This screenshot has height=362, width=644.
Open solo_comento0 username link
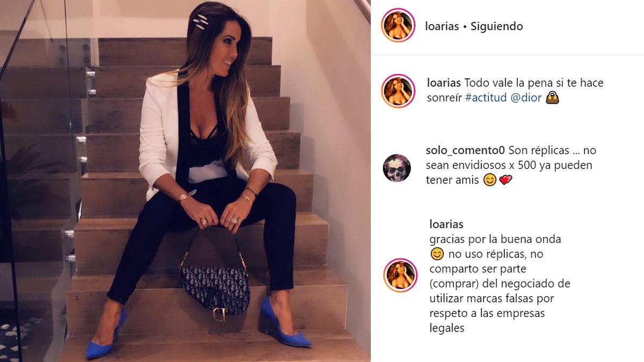click(x=465, y=150)
